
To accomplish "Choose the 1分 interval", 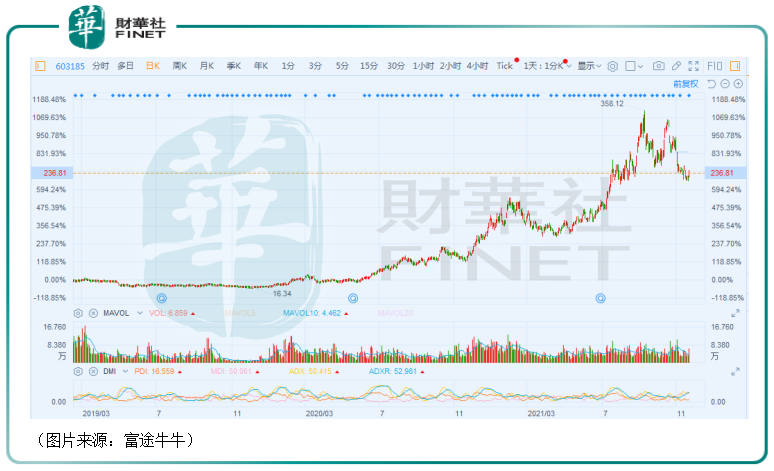I will (x=288, y=66).
